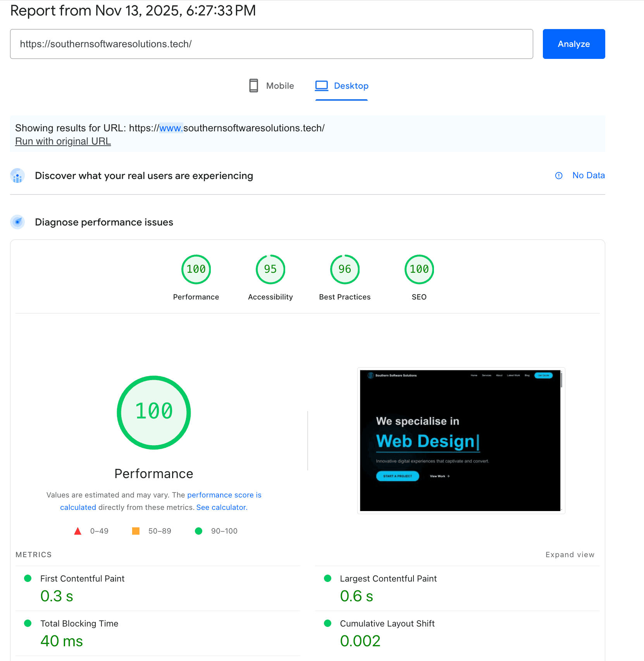644x661 pixels.
Task: Select the Mobile device icon
Action: point(253,86)
